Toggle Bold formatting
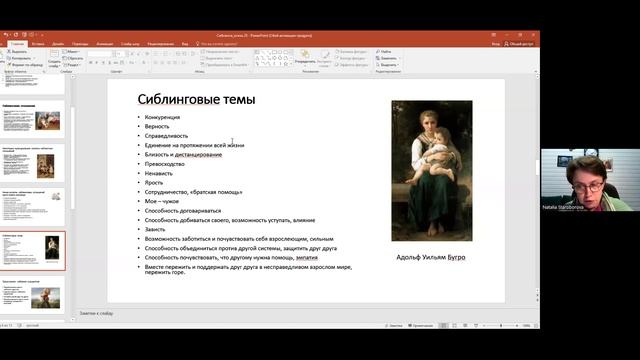Image resolution: width=640 pixels, height=360 pixels. tap(91, 62)
